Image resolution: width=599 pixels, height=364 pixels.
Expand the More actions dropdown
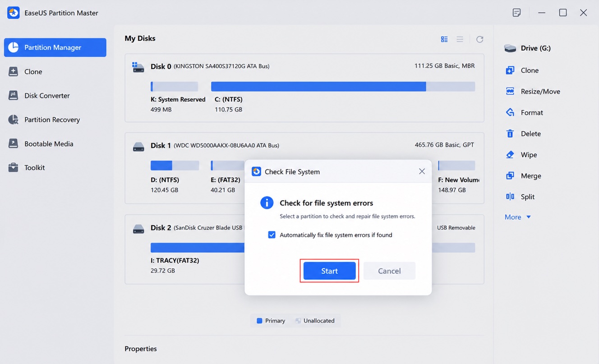(518, 217)
